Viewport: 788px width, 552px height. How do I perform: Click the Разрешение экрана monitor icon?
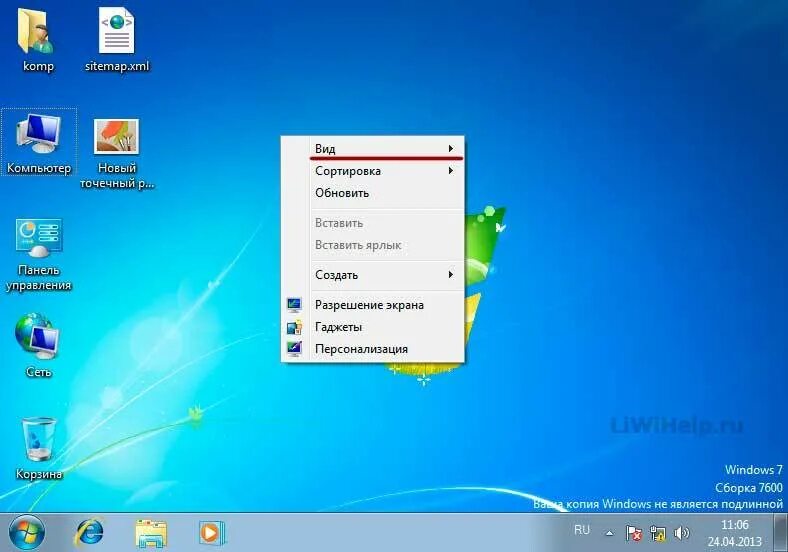pos(294,305)
